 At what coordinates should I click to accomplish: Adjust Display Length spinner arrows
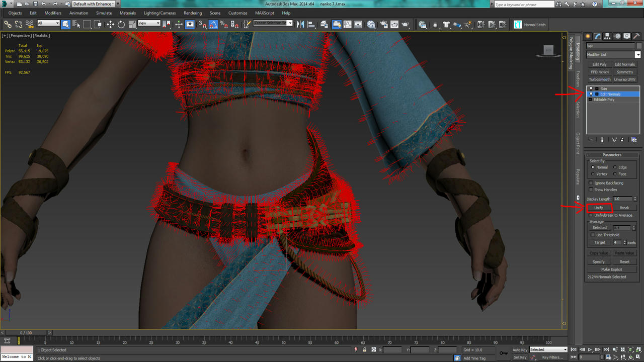pyautogui.click(x=635, y=199)
